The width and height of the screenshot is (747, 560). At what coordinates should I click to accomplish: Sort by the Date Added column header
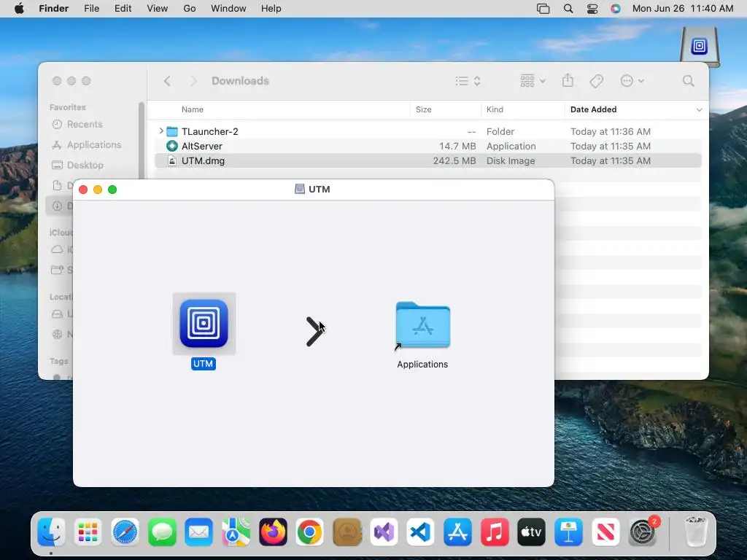click(594, 109)
